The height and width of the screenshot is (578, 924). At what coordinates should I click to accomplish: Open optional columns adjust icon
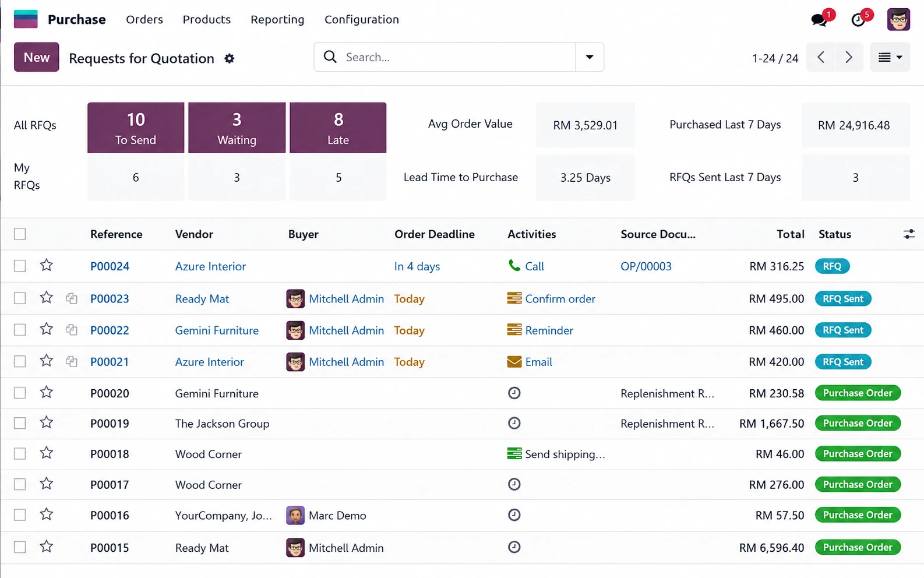click(909, 234)
